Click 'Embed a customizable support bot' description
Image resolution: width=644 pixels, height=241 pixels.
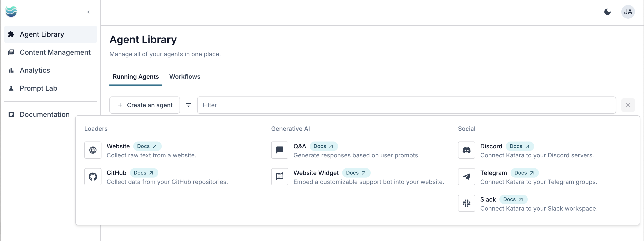point(369,182)
